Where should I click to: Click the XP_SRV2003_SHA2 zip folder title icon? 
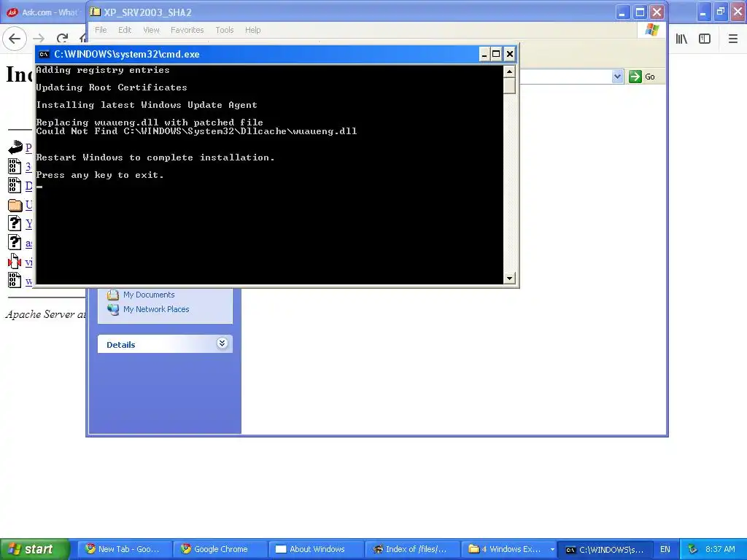[x=96, y=12]
